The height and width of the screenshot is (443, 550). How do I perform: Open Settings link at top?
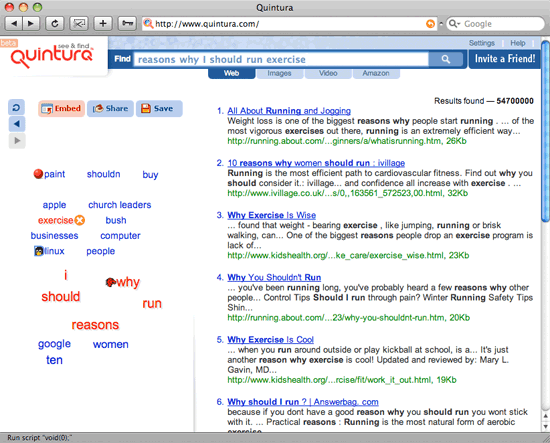(x=482, y=43)
